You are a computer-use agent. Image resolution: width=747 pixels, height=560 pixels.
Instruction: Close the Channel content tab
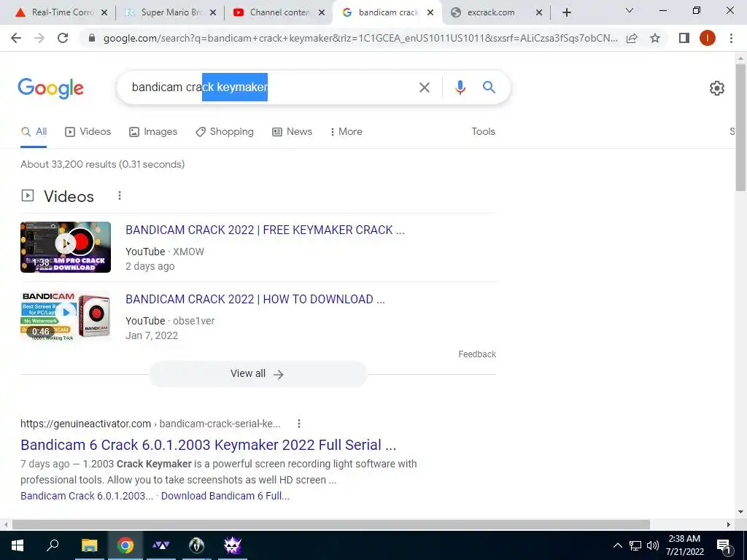[322, 12]
